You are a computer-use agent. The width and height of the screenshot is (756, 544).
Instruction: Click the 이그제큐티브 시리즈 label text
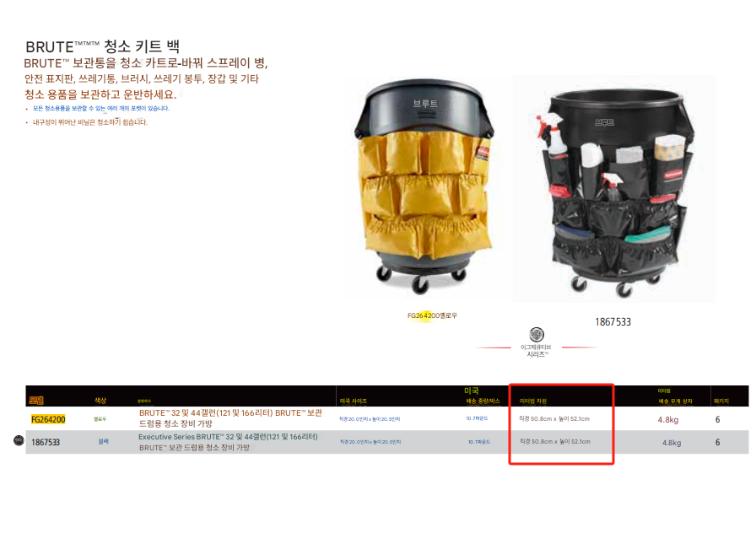(536, 351)
